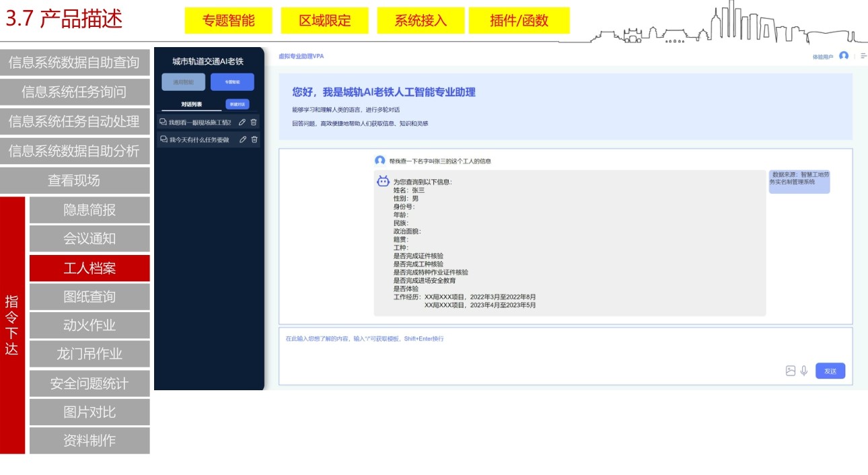Click the user avatar icon next to 体验用户
This screenshot has height=475, width=868.
click(844, 56)
